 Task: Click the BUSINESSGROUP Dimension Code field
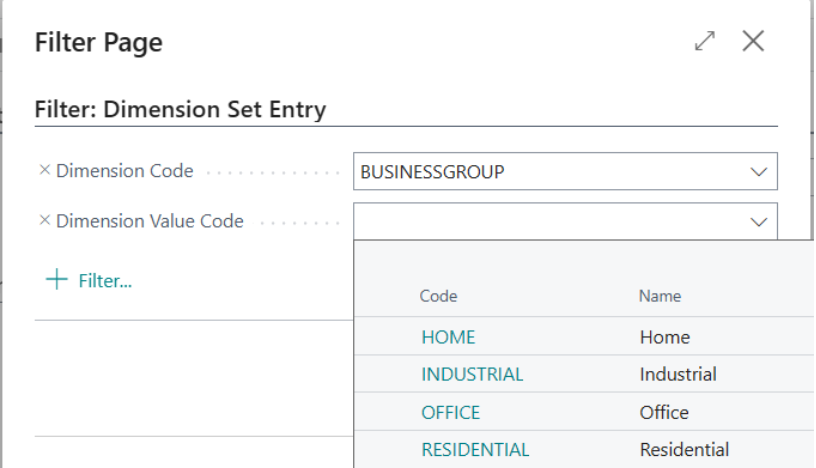click(x=550, y=172)
